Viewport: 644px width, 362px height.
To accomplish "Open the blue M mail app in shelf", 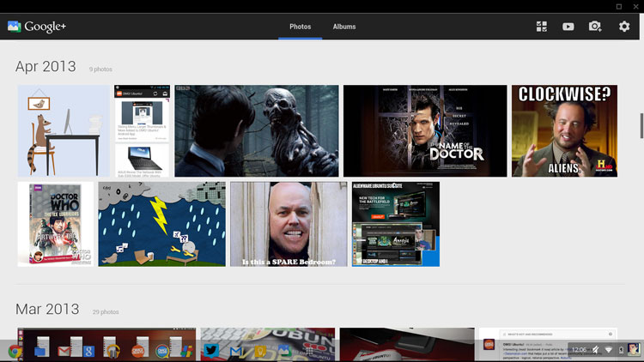I will click(236, 352).
